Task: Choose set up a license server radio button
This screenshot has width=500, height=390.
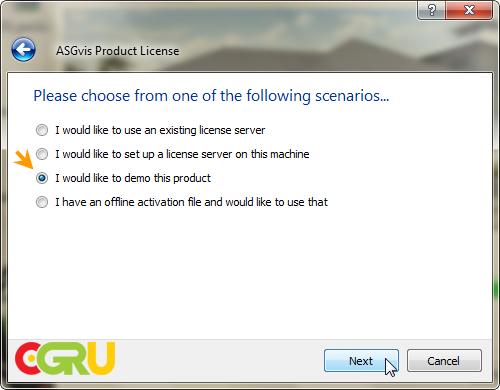Action: (x=42, y=154)
